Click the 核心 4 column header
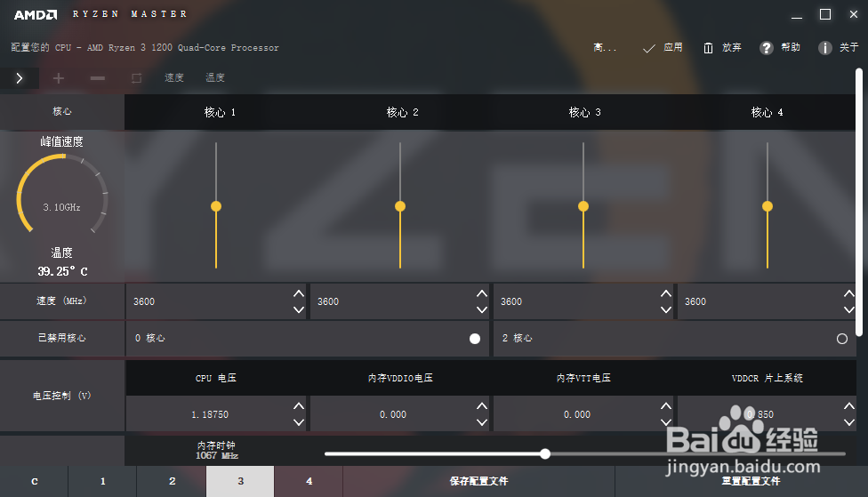This screenshot has height=497, width=868. [767, 112]
